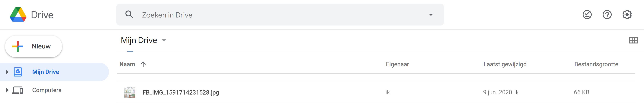Select Computers in the sidebar
The height and width of the screenshot is (104, 644).
[x=47, y=90]
